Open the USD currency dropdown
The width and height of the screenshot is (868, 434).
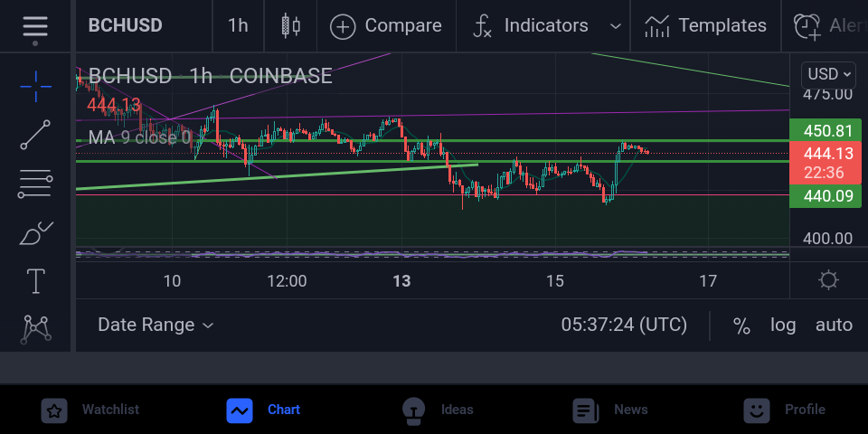(x=828, y=73)
